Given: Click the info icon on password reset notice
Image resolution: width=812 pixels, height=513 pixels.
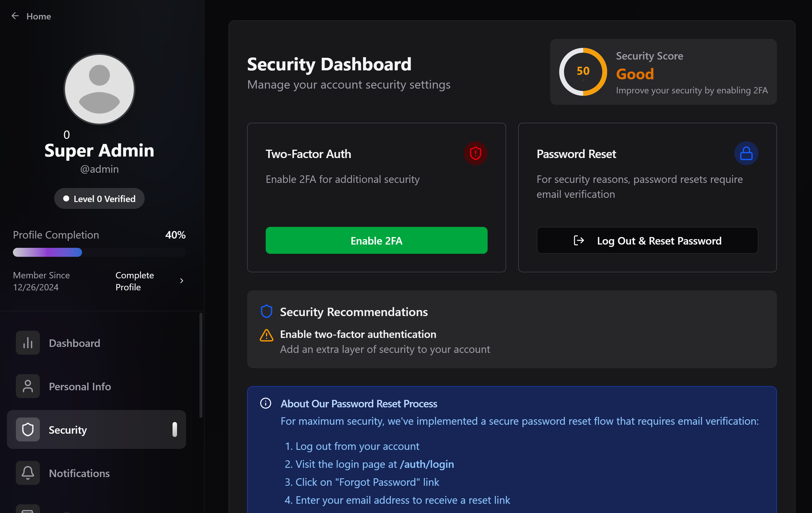Looking at the screenshot, I should tap(266, 403).
